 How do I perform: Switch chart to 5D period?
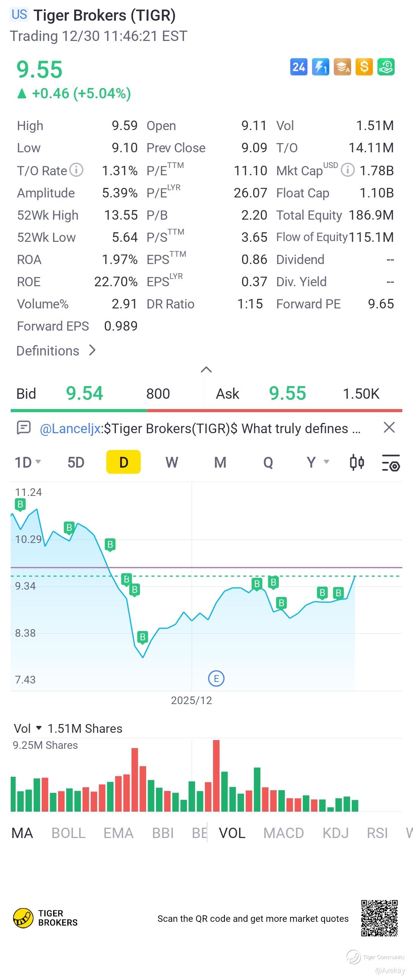click(x=76, y=462)
